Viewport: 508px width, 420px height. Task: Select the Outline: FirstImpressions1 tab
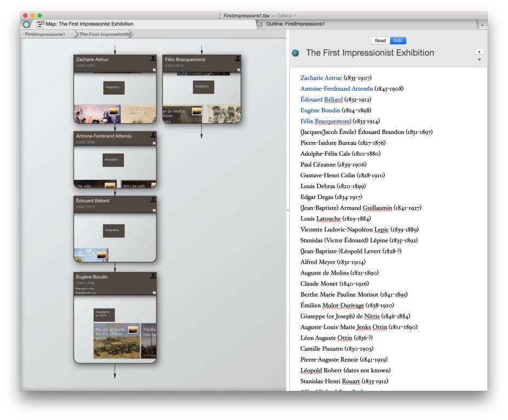coord(295,24)
